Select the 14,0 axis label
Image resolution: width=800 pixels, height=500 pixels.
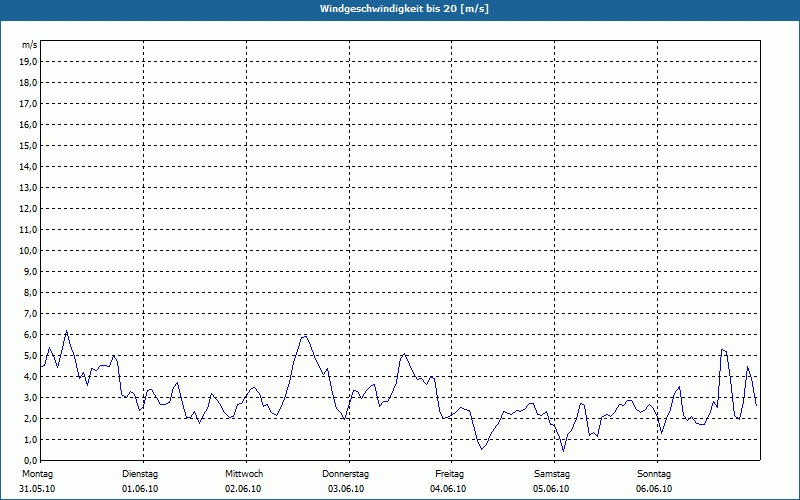(x=29, y=166)
